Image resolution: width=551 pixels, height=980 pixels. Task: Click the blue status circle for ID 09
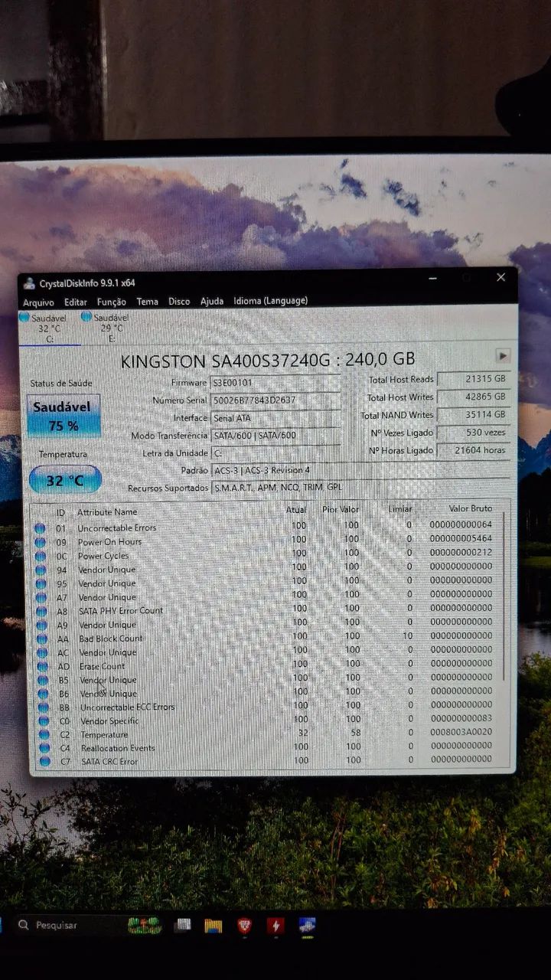(x=41, y=542)
